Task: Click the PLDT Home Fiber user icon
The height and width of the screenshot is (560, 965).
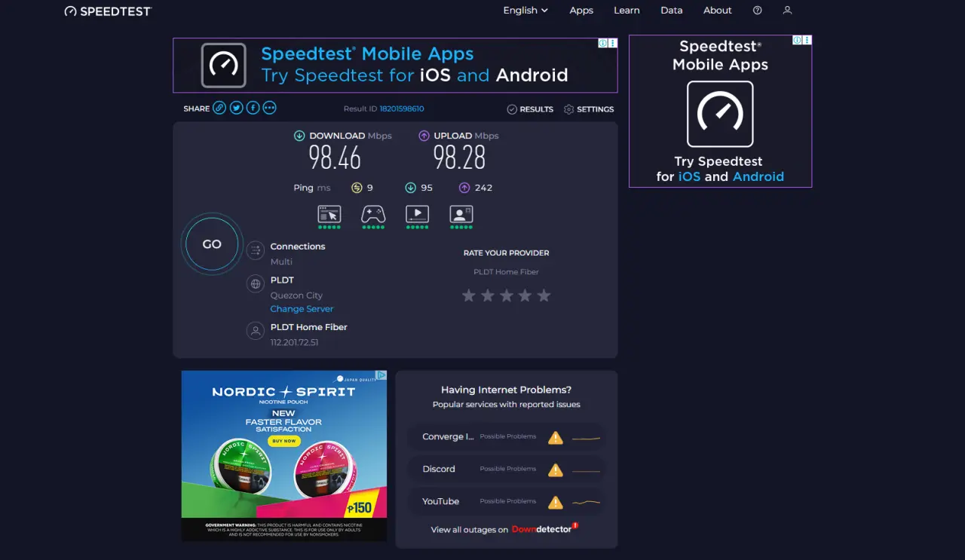Action: click(x=256, y=331)
